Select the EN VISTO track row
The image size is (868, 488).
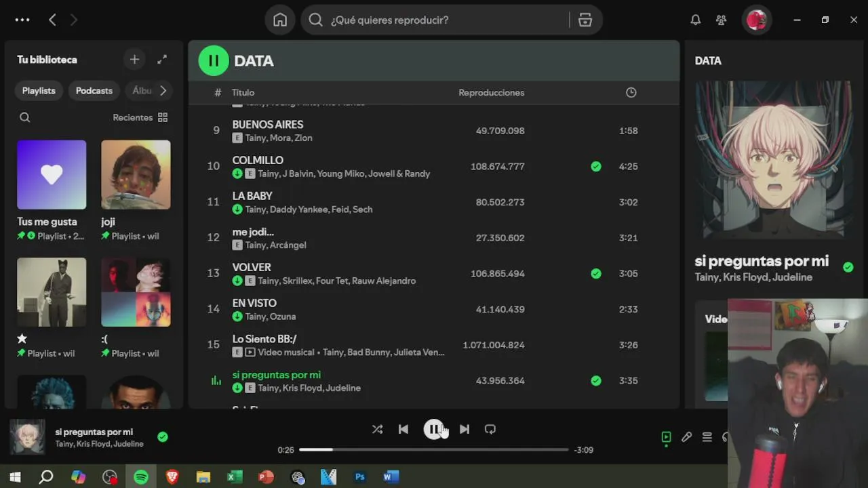tap(434, 309)
